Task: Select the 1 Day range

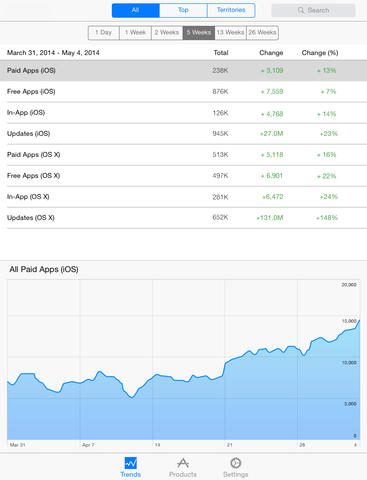Action: pyautogui.click(x=104, y=33)
